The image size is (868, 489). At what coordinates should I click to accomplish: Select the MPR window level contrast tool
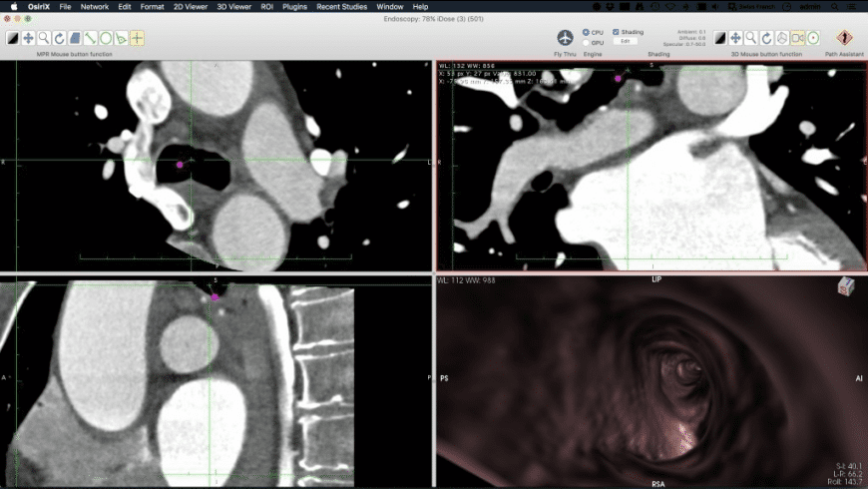pos(13,38)
